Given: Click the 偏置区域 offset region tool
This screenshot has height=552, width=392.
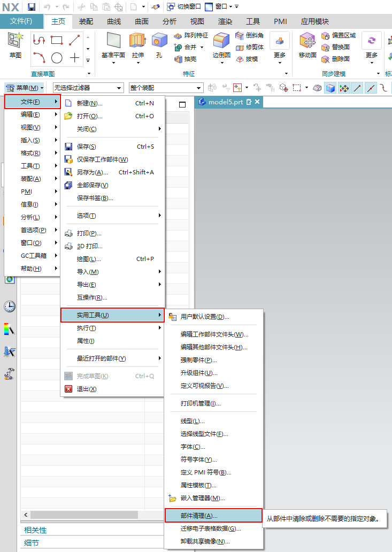Looking at the screenshot, I should tap(339, 35).
